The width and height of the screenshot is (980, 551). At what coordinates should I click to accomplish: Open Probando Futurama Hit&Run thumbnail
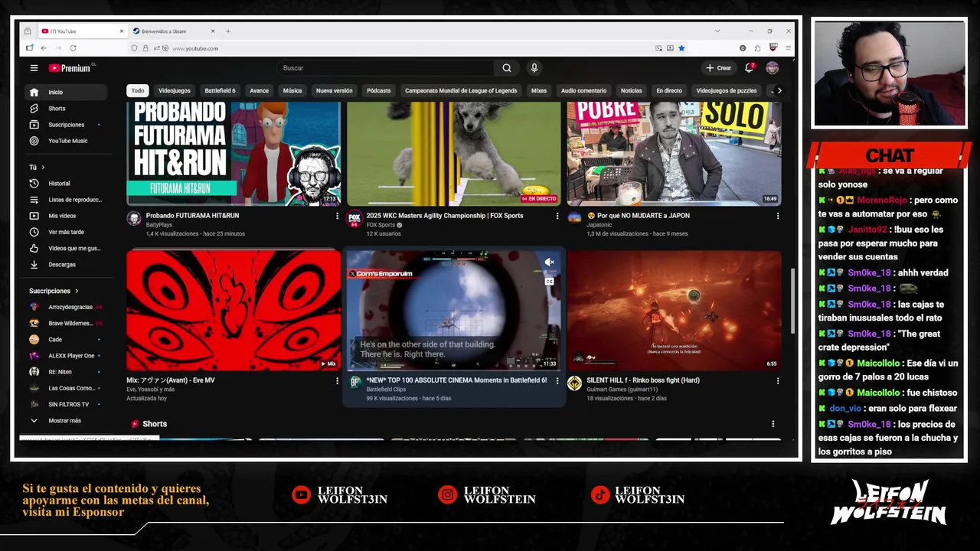click(x=234, y=153)
